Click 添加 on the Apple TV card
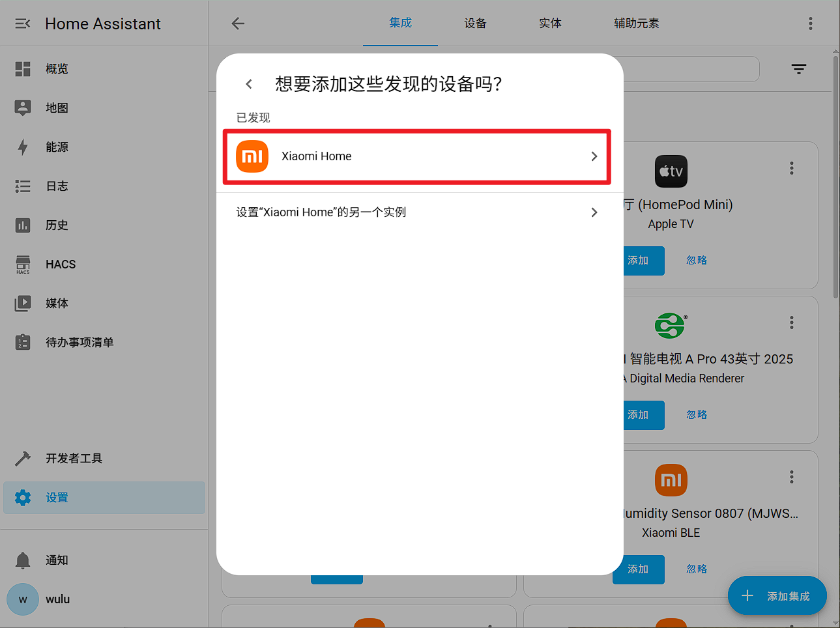This screenshot has width=840, height=628. [x=639, y=261]
